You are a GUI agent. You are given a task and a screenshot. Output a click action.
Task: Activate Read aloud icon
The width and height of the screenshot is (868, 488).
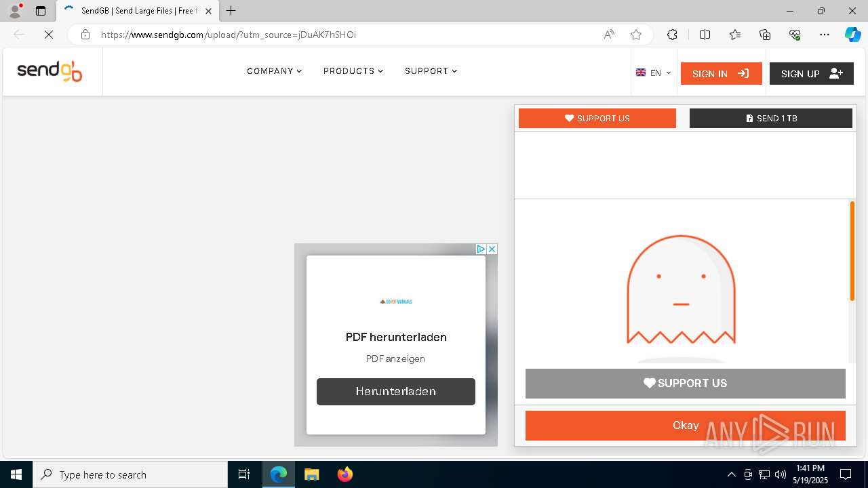(609, 35)
